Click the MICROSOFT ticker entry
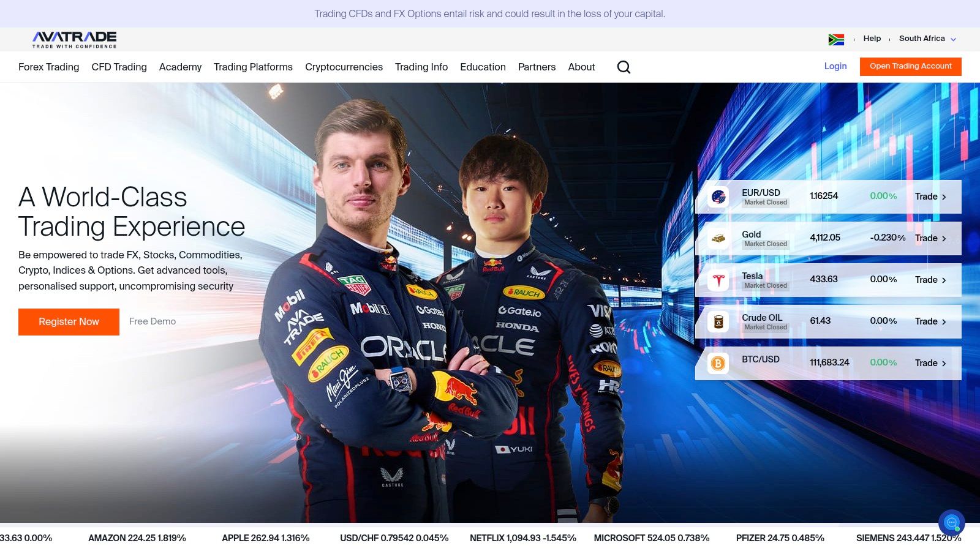Viewport: 980px width, 551px height. pos(652,538)
